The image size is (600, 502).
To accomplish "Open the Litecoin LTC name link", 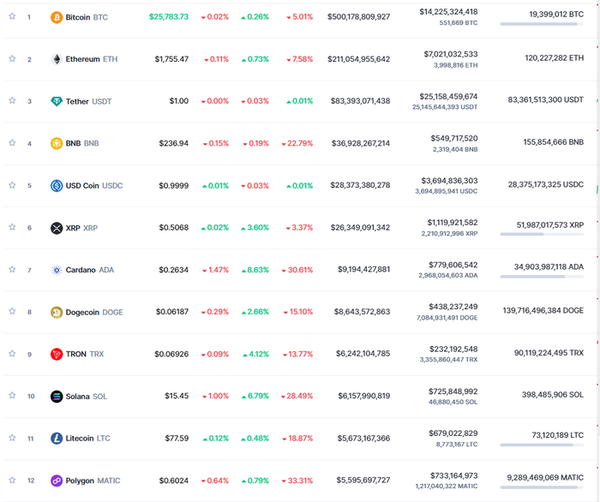I will coord(87,438).
